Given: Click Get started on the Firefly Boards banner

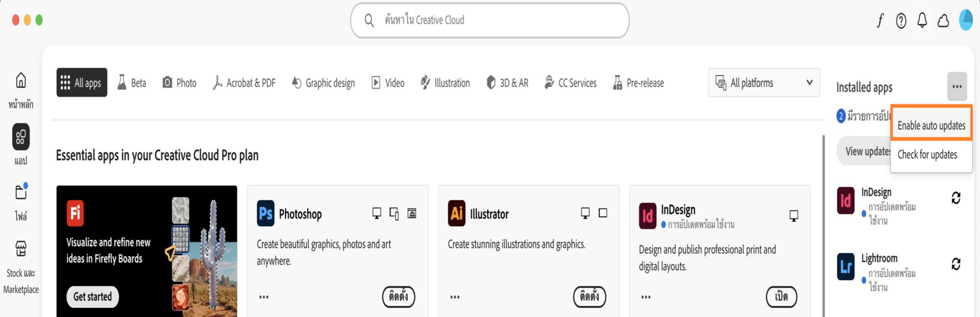Looking at the screenshot, I should 92,297.
